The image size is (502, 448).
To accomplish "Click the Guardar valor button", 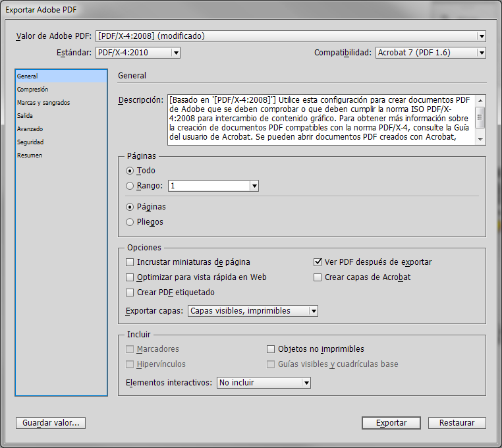I will [x=51, y=423].
